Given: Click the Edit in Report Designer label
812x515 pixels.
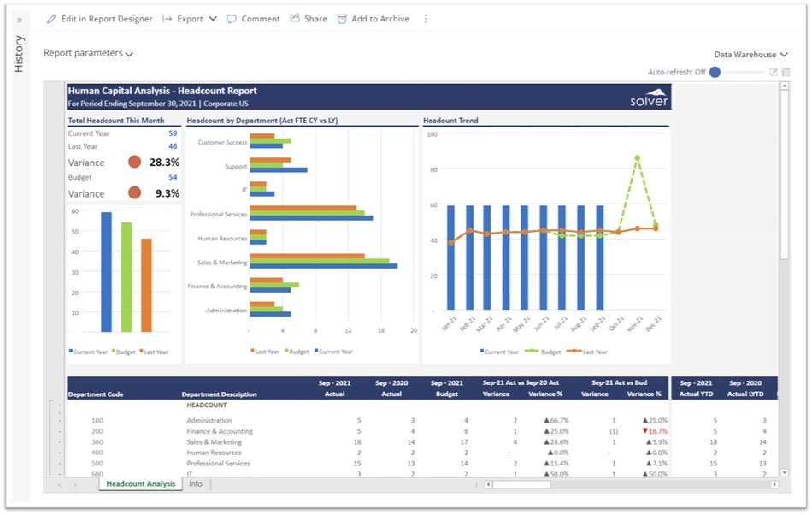Looking at the screenshot, I should pyautogui.click(x=107, y=19).
